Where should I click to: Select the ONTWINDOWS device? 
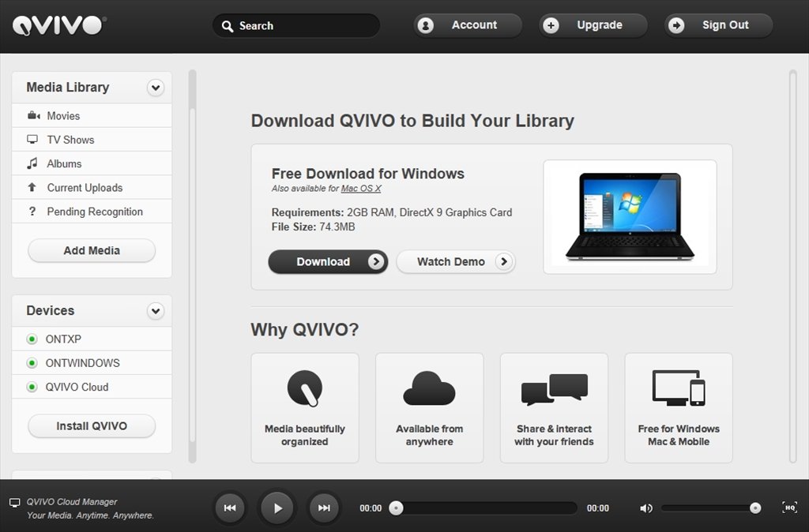point(92,363)
